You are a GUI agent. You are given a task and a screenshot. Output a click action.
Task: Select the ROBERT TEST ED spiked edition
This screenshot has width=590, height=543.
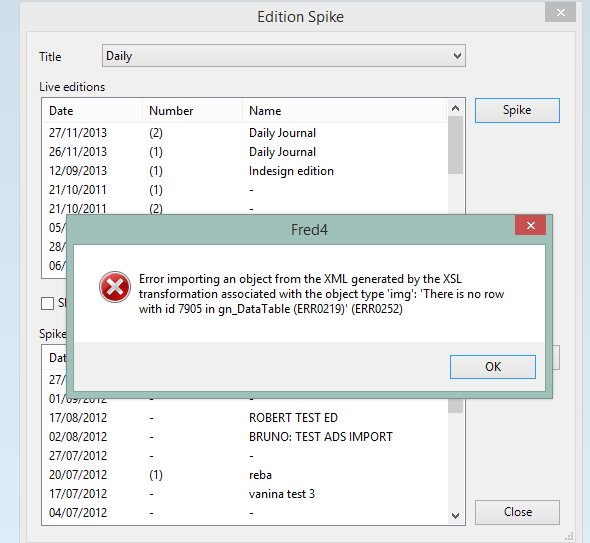click(245, 418)
